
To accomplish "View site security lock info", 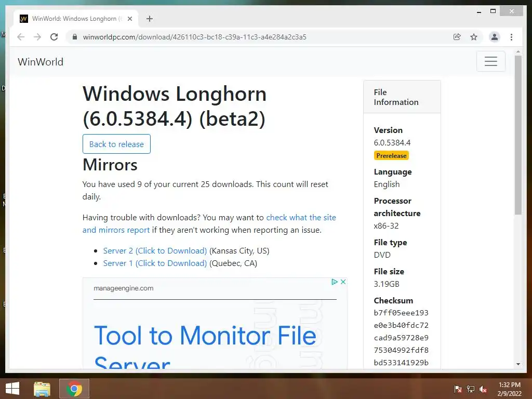I will [75, 37].
